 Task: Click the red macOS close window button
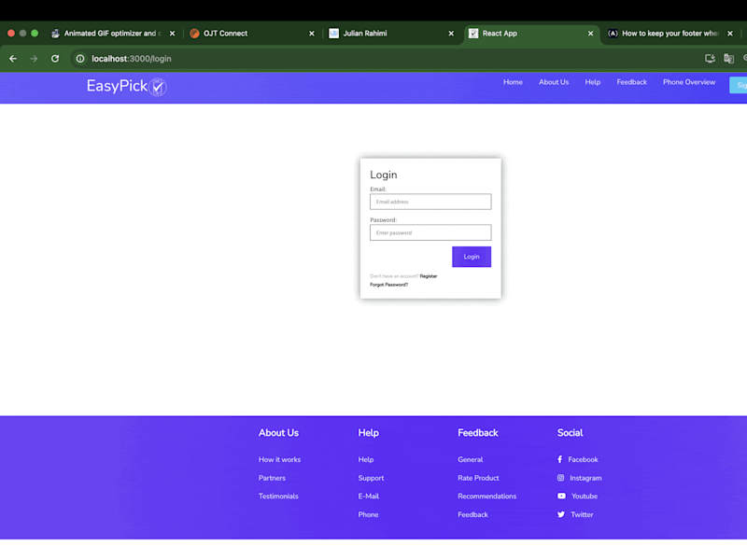11,34
